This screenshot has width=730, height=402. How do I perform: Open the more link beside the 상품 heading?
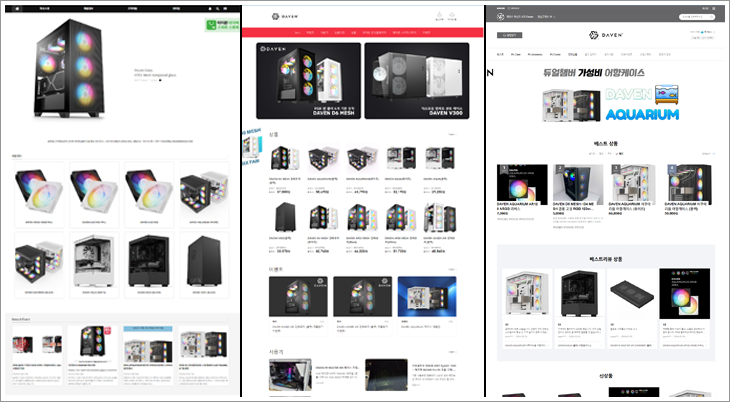(x=452, y=134)
